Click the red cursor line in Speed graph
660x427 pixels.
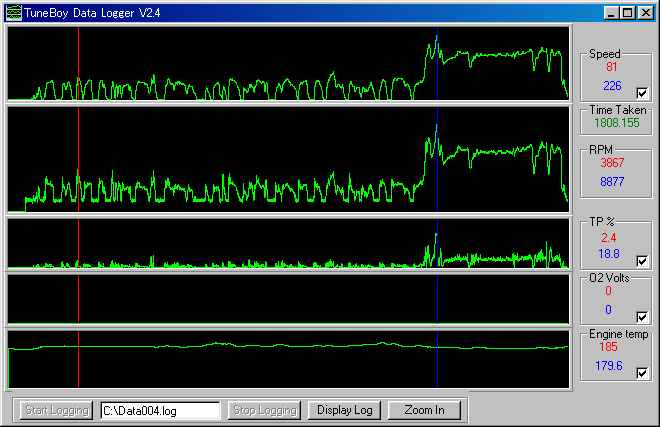(78, 63)
